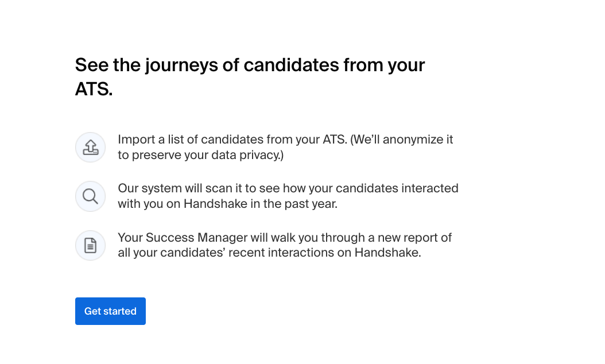
Task: Click the document report icon
Action: (90, 246)
